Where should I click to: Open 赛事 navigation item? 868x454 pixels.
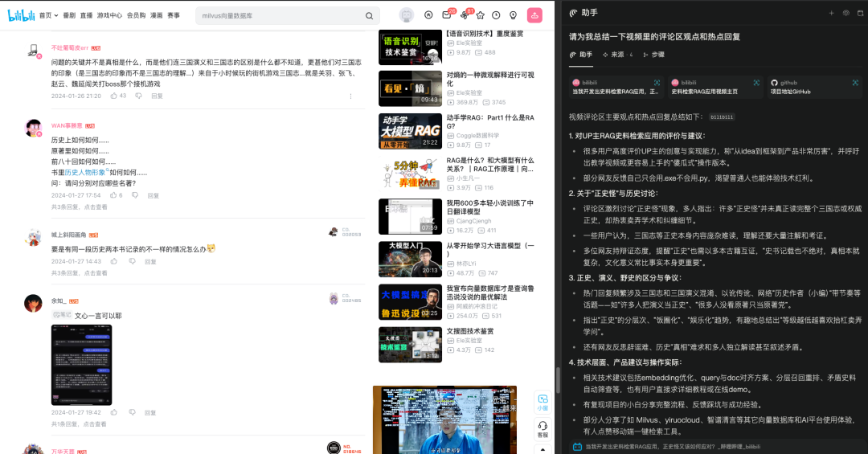click(x=174, y=15)
